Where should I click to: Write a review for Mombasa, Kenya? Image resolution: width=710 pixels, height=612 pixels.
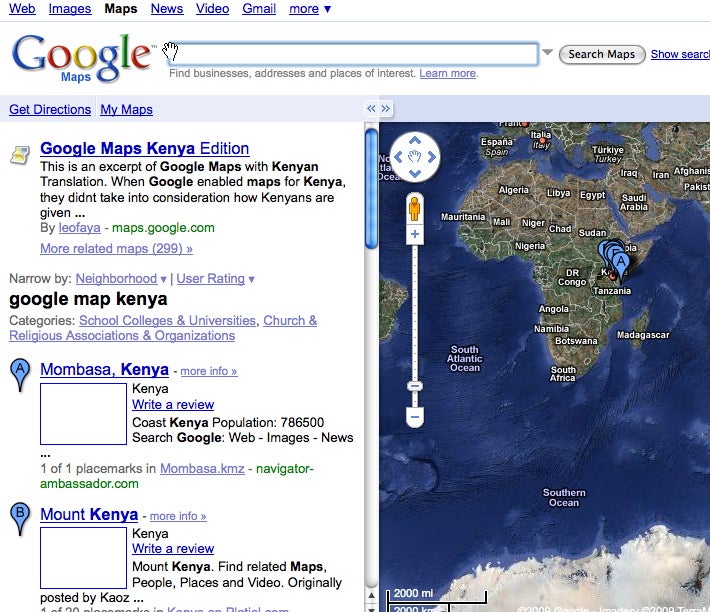click(x=173, y=405)
